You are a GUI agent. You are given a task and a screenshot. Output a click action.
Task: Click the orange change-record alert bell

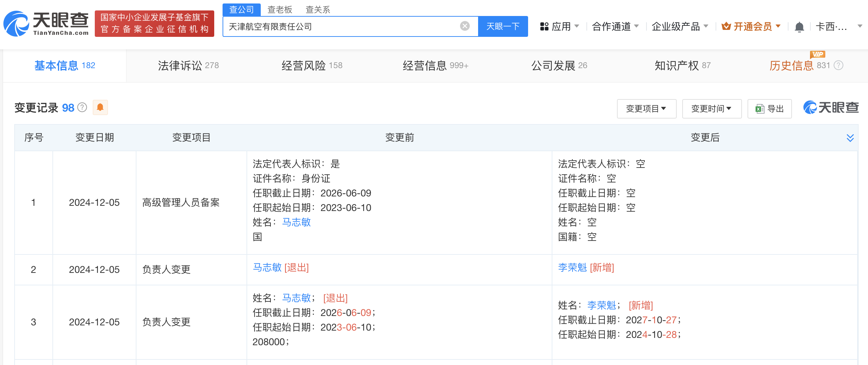(100, 107)
